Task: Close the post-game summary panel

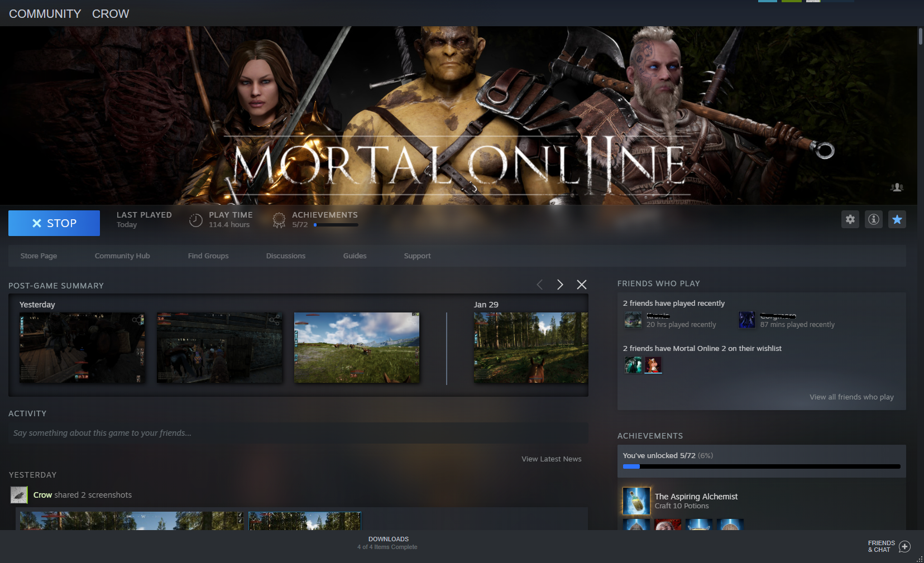Action: (582, 285)
